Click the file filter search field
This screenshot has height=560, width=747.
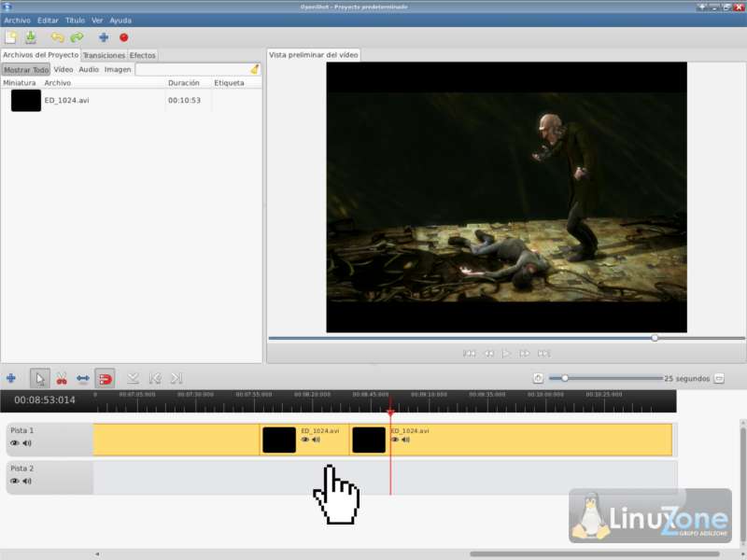pyautogui.click(x=192, y=69)
